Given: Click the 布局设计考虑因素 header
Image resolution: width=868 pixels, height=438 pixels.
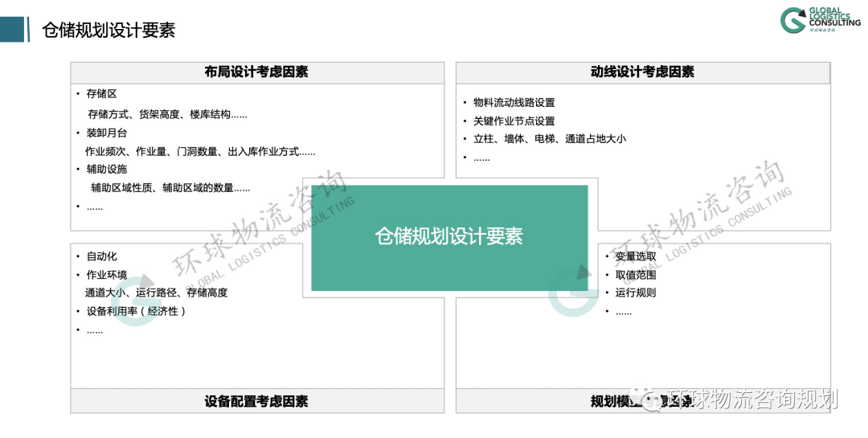Looking at the screenshot, I should tap(257, 72).
